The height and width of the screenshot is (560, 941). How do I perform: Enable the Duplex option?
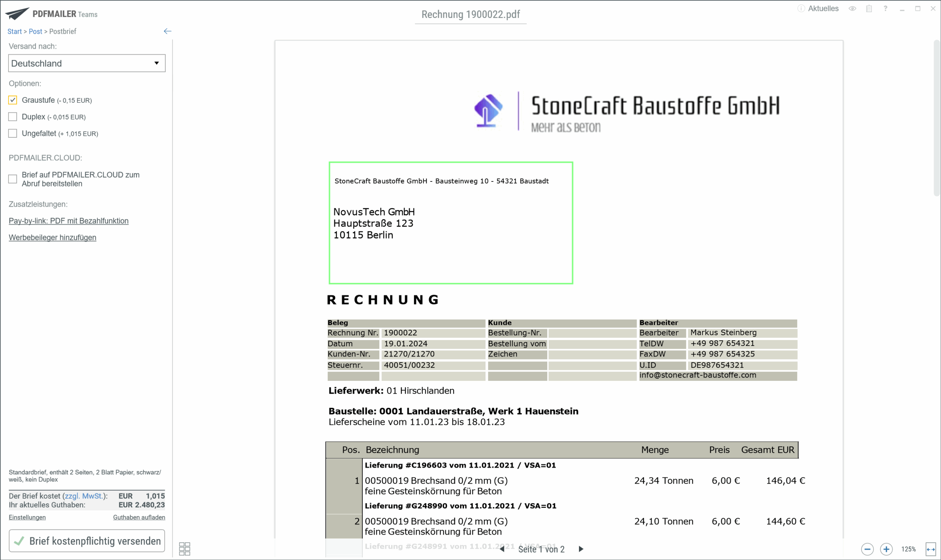(13, 117)
